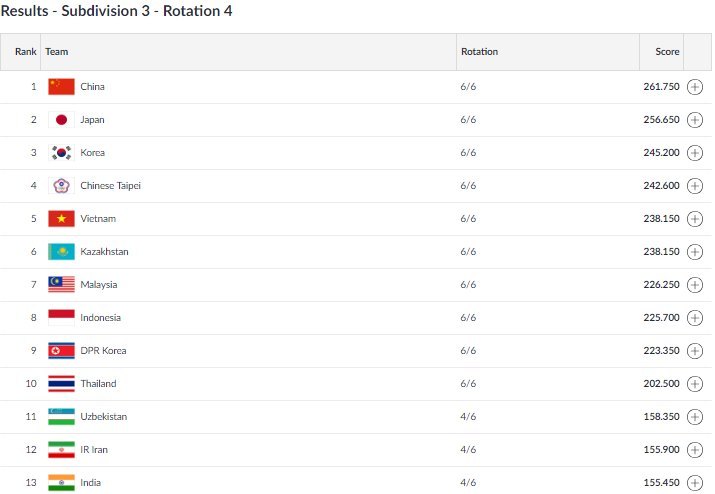Sort by Rank column header

click(x=25, y=51)
